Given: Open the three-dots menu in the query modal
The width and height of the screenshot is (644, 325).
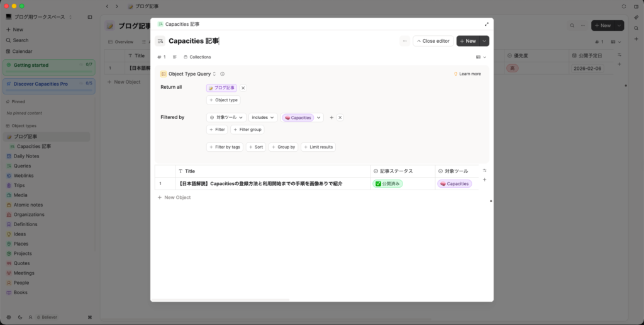Looking at the screenshot, I should tap(404, 41).
